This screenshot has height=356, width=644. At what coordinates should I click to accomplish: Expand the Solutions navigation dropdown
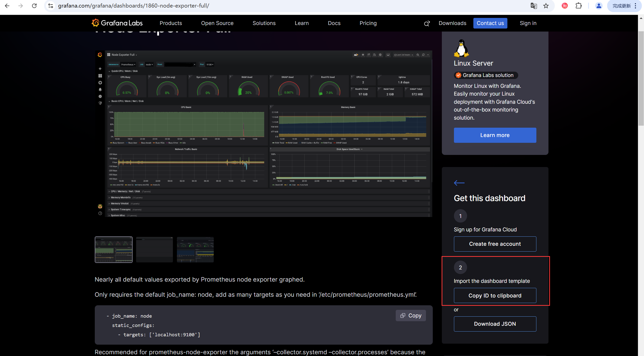click(264, 23)
